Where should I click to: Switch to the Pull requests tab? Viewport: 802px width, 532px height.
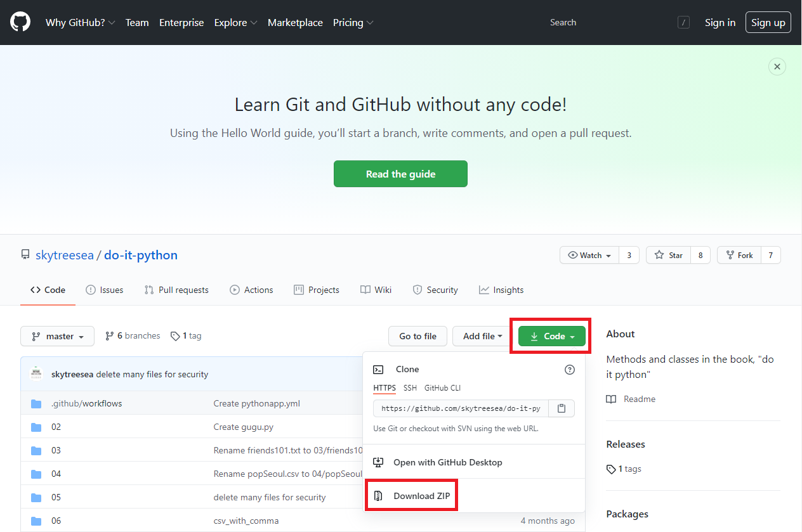pyautogui.click(x=176, y=290)
